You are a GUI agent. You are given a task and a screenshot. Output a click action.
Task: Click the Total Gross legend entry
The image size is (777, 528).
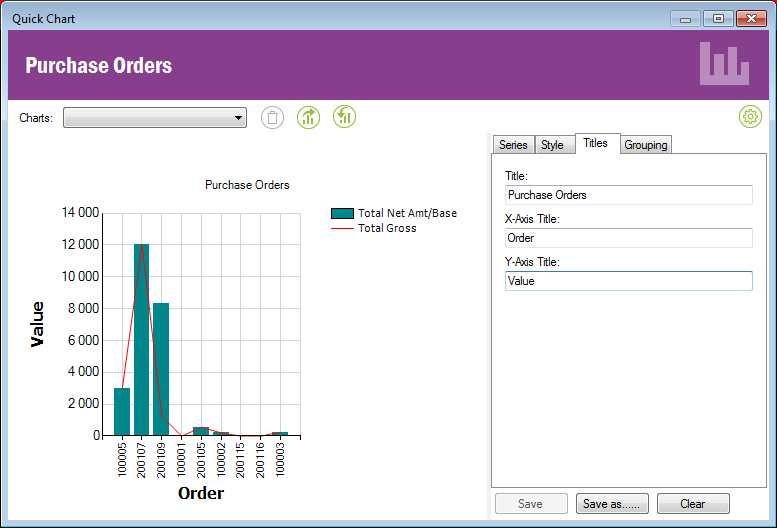click(x=386, y=228)
